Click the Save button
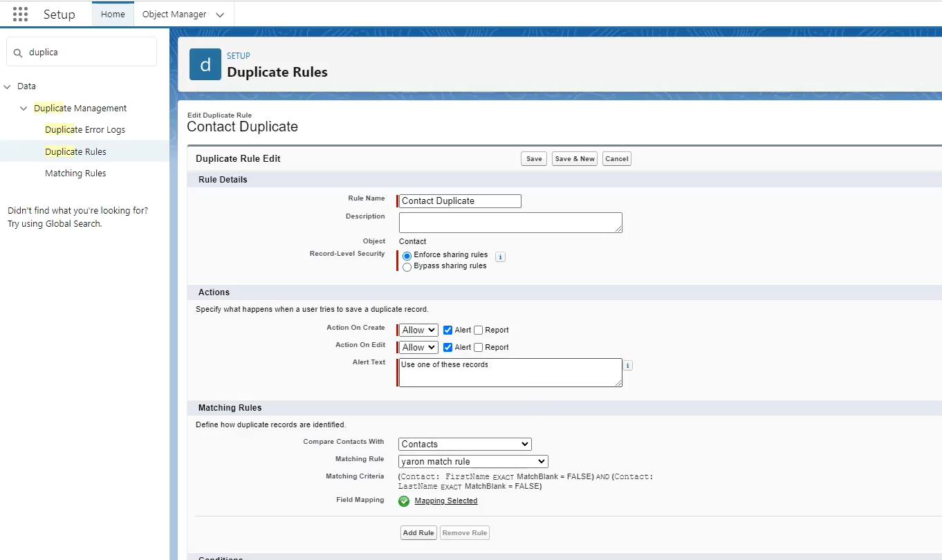 tap(534, 158)
